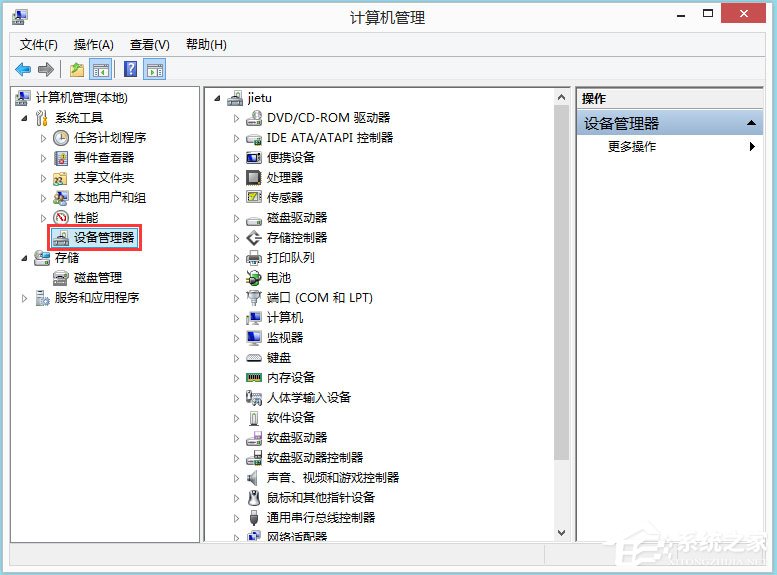Click the device list scrollbar down arrow
Viewport: 777px width, 575px height.
coord(561,533)
